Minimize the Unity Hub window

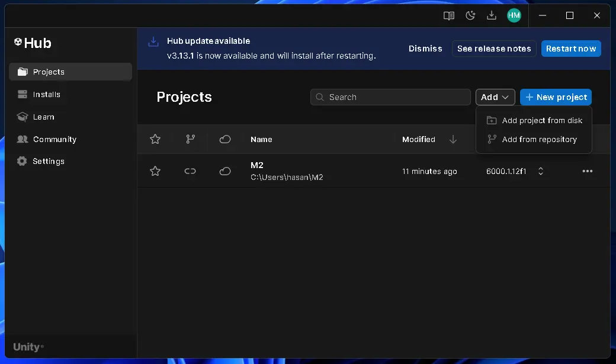[x=543, y=15]
